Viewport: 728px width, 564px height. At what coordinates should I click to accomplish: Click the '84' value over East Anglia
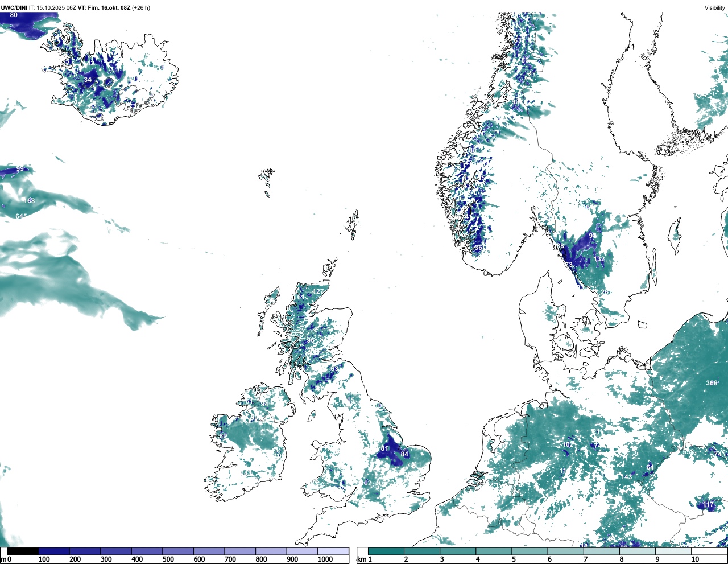pos(404,454)
